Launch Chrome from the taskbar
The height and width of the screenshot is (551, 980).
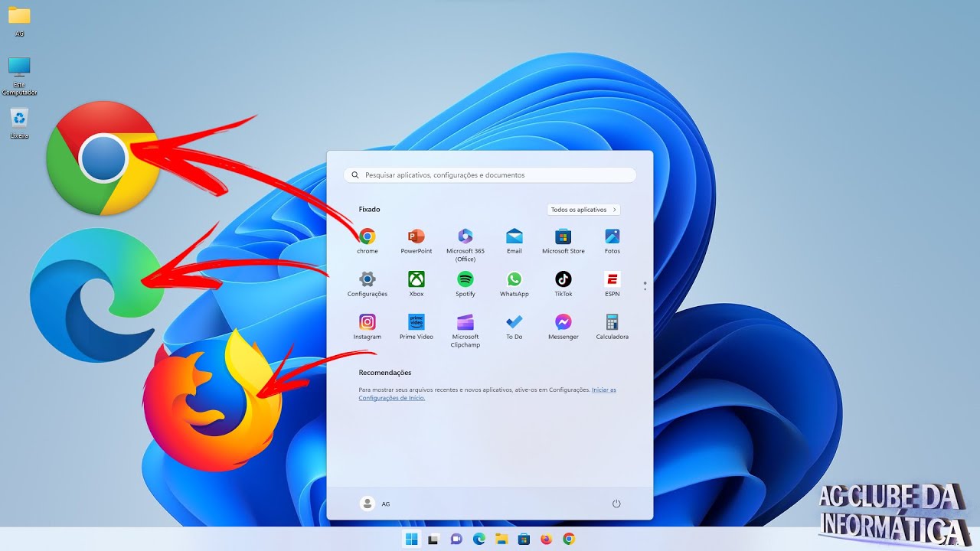click(x=568, y=539)
